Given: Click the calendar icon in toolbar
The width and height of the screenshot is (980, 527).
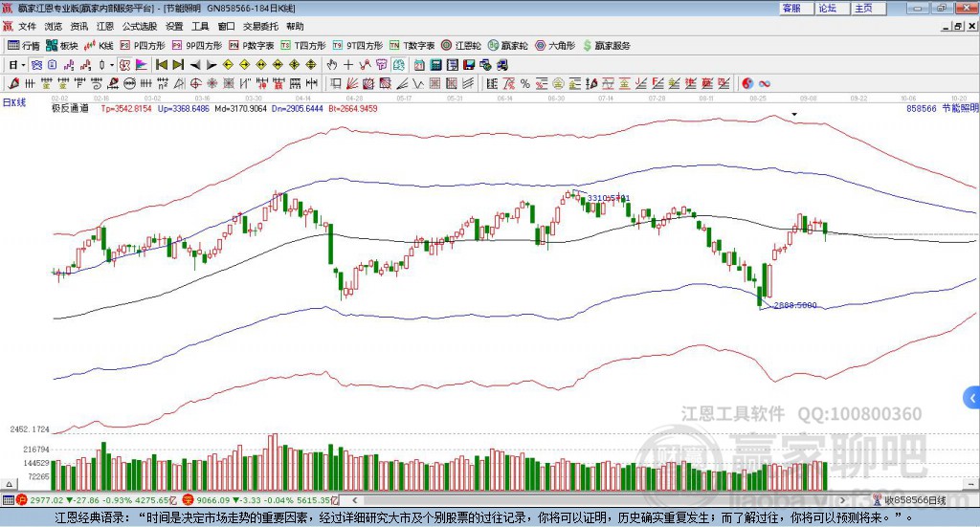Looking at the screenshot, I should tap(419, 65).
